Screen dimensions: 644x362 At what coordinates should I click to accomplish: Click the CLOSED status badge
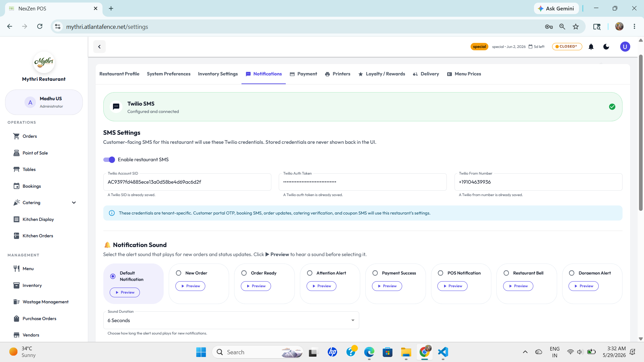coord(567,47)
